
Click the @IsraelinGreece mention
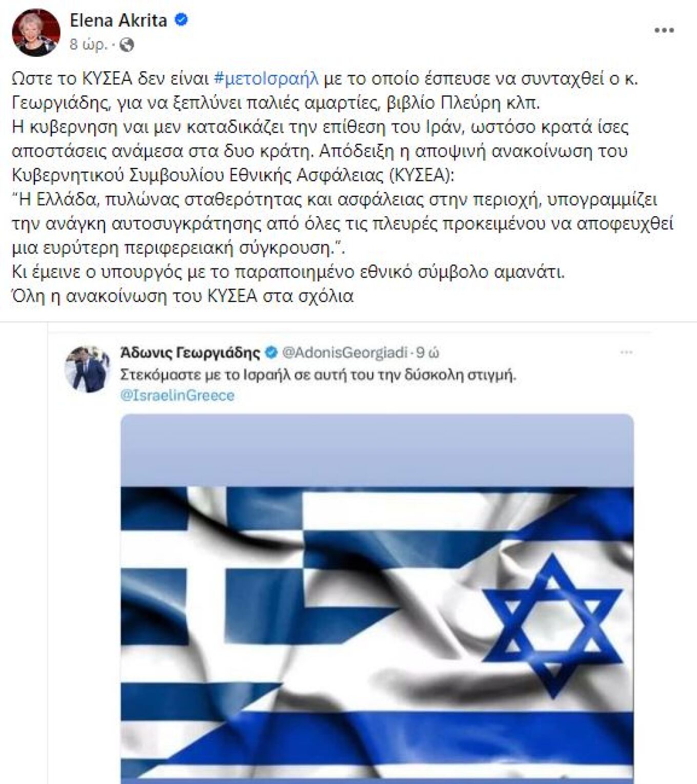point(177,396)
